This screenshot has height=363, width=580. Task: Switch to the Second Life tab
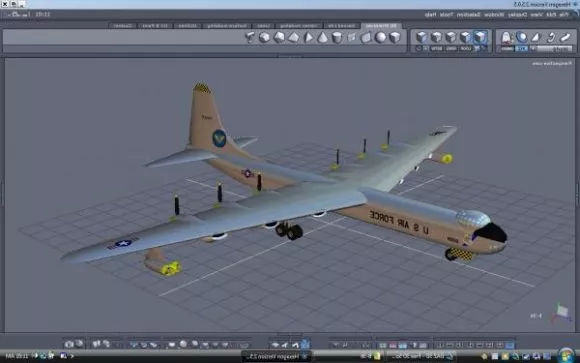pyautogui.click(x=343, y=26)
